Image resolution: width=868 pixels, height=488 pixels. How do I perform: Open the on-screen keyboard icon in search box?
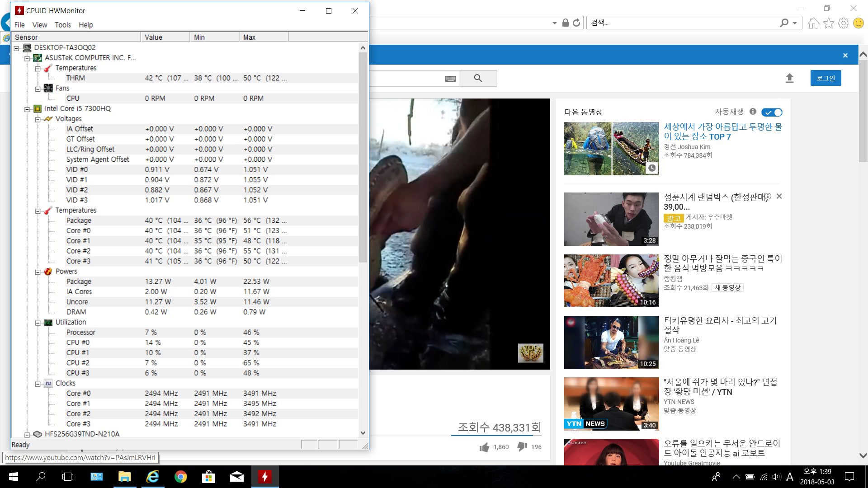pos(450,79)
